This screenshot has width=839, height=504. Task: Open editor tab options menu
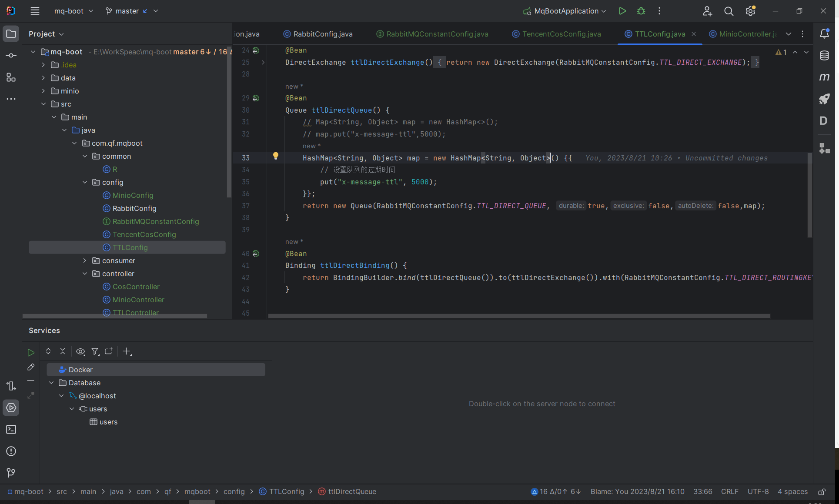tap(802, 34)
